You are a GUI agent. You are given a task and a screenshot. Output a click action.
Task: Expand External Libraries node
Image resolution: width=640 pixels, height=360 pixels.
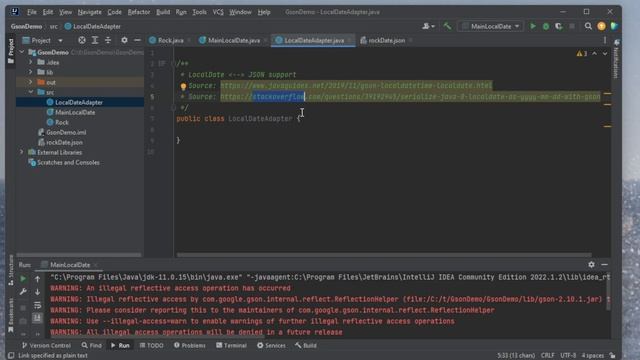(22, 152)
